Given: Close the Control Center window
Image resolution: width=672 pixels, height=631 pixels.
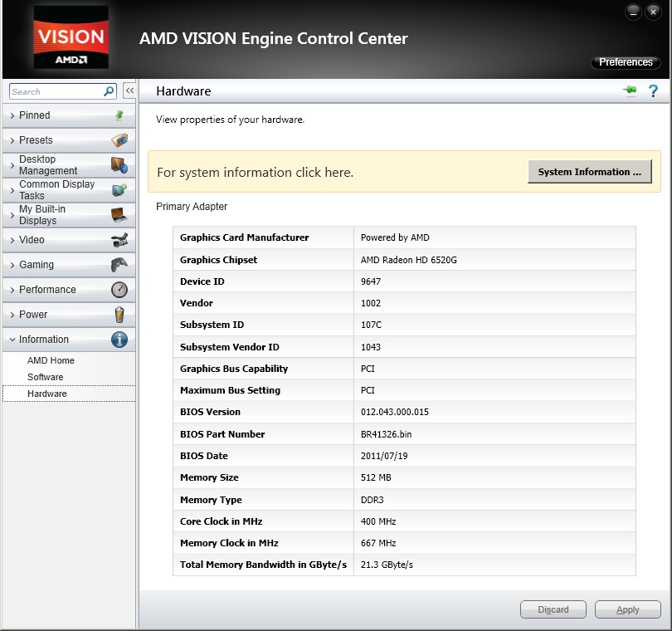Looking at the screenshot, I should [x=653, y=12].
